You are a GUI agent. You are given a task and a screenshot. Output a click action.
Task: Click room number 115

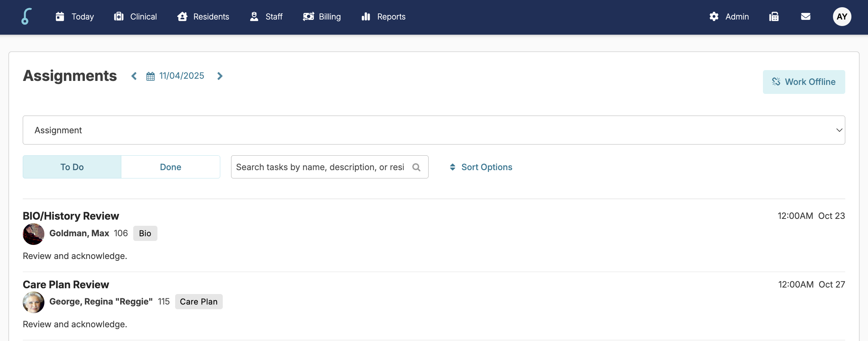pos(164,302)
